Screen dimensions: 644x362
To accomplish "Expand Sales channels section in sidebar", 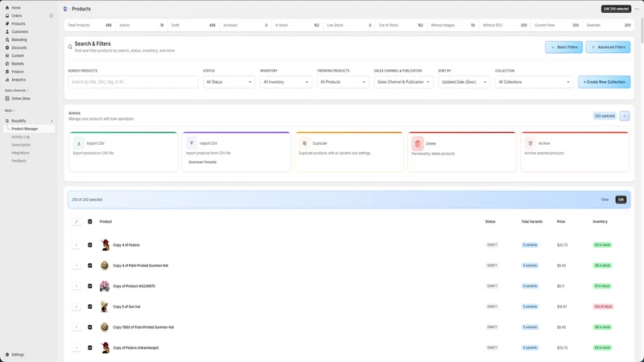I will pyautogui.click(x=17, y=90).
